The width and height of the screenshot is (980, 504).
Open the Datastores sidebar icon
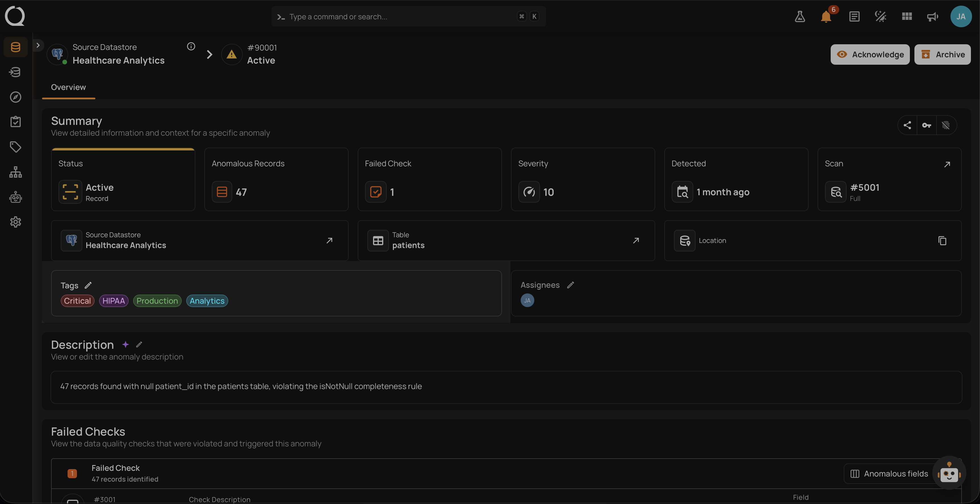click(x=16, y=47)
